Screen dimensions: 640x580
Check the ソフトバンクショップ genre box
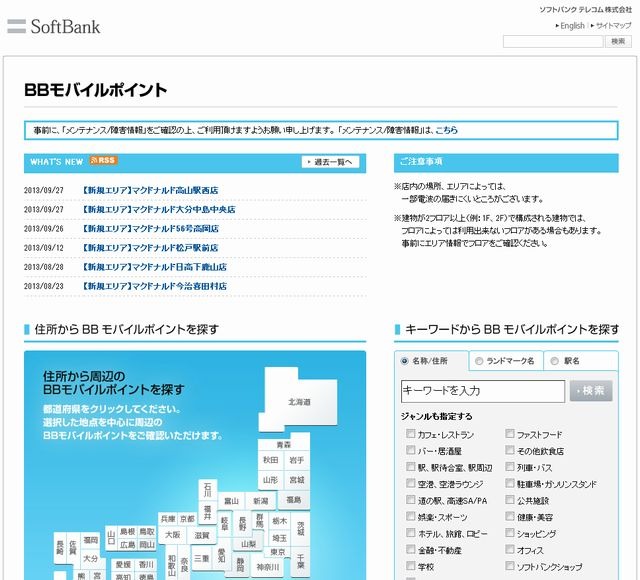click(x=510, y=566)
